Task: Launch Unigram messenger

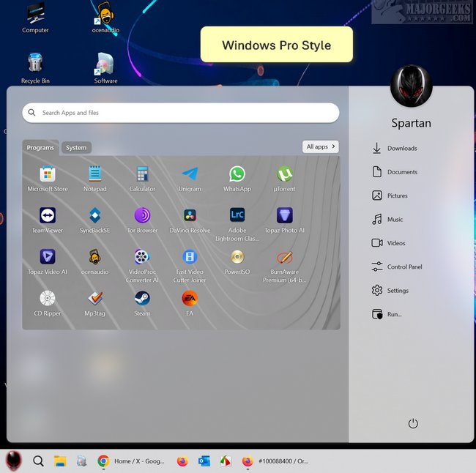Action: point(190,179)
